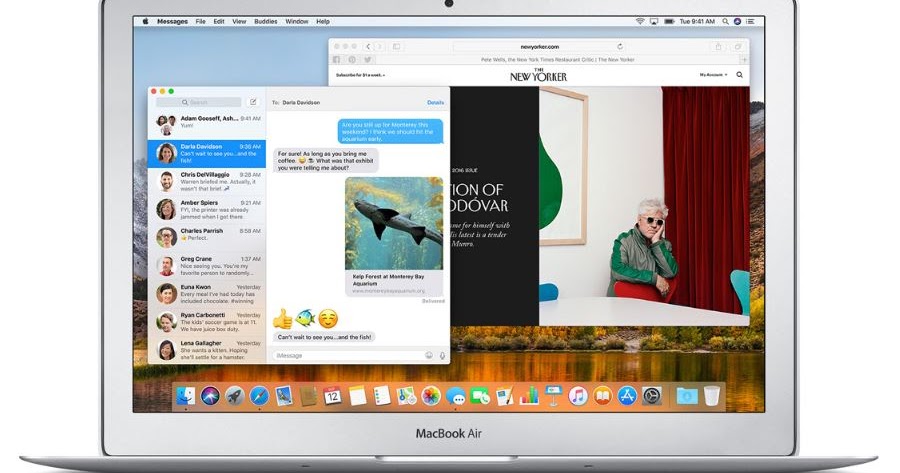
Task: Open the Edit menu
Action: (219, 21)
